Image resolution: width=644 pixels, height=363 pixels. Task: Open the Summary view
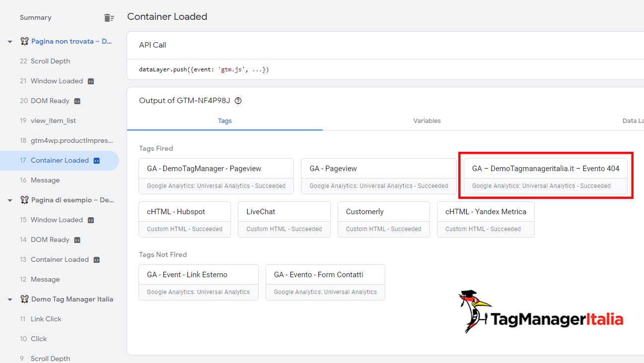[36, 18]
